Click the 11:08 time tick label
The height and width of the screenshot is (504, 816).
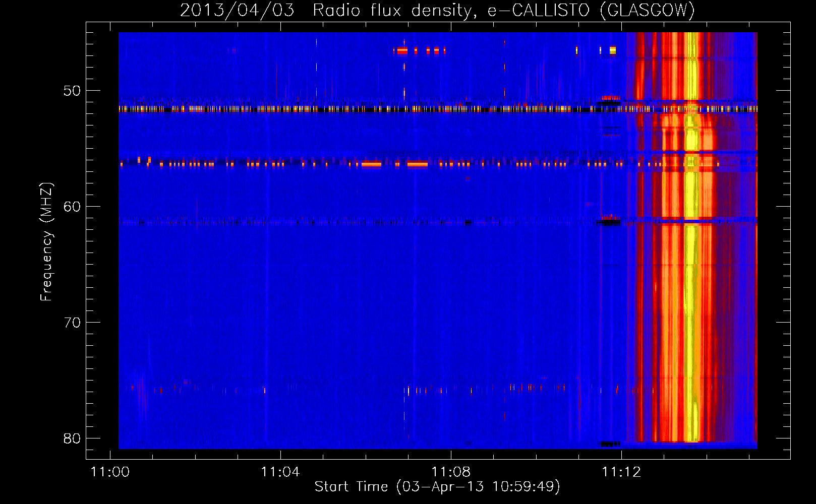tap(451, 472)
